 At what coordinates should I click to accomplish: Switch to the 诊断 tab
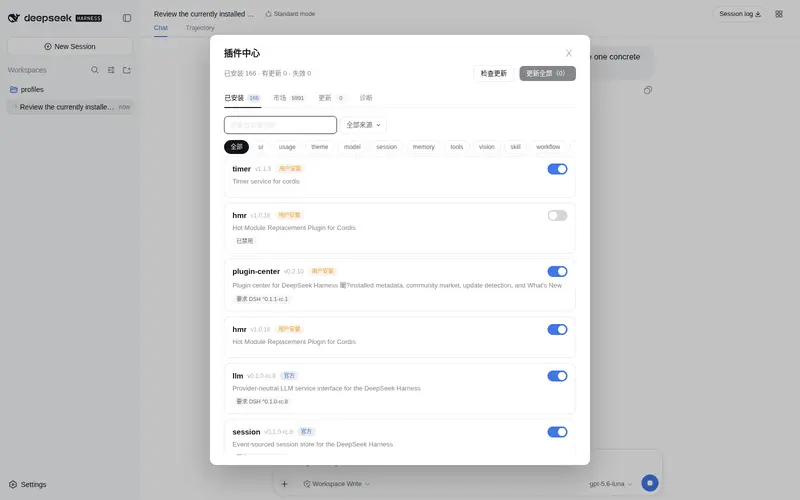click(x=366, y=98)
